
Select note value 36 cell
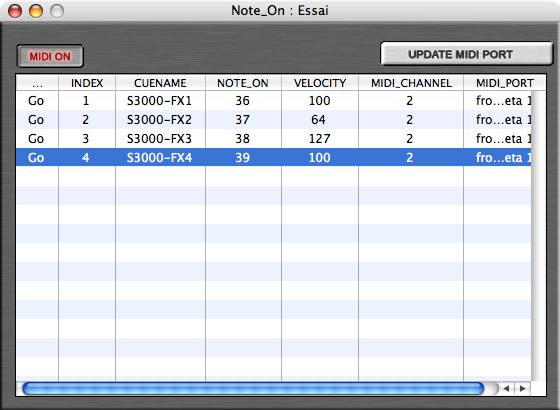pyautogui.click(x=243, y=101)
